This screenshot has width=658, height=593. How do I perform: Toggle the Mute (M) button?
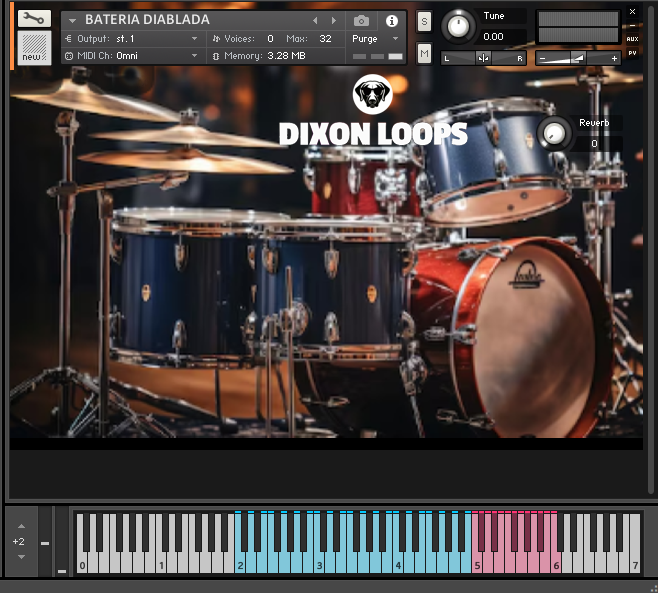pyautogui.click(x=424, y=52)
